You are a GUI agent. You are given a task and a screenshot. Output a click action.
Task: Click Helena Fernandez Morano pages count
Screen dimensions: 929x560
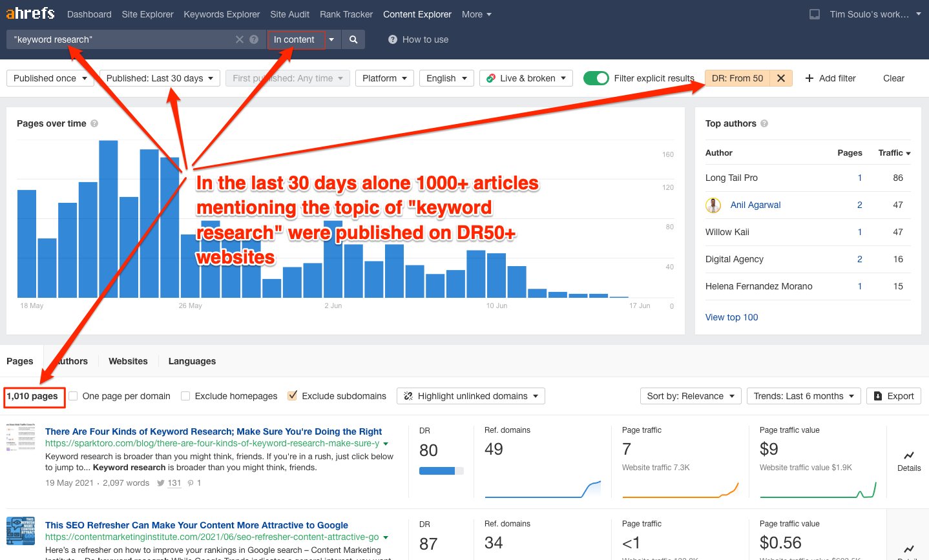pos(859,286)
